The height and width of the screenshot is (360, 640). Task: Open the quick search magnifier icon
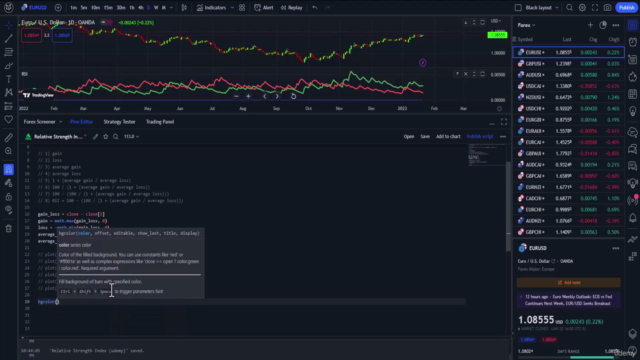click(x=569, y=7)
